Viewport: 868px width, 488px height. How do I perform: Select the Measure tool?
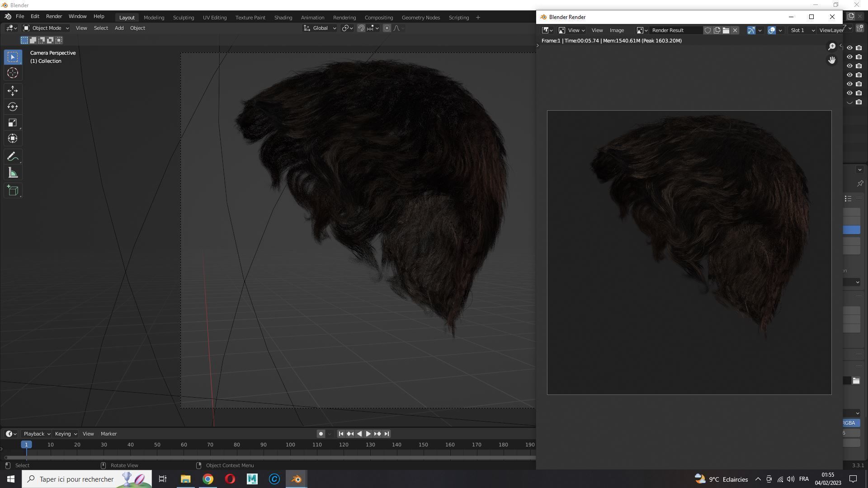click(12, 172)
